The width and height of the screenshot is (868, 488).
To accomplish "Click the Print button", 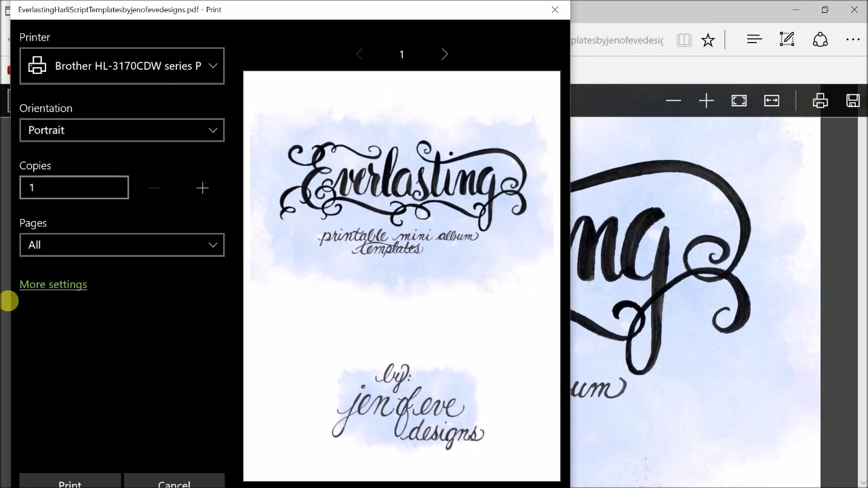I will 70,481.
